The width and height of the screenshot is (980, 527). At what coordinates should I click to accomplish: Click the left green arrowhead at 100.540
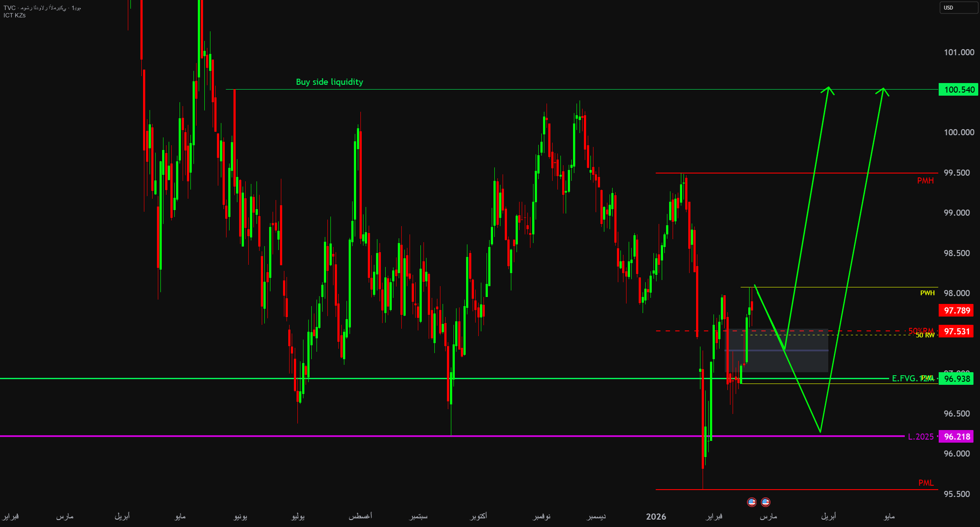828,90
